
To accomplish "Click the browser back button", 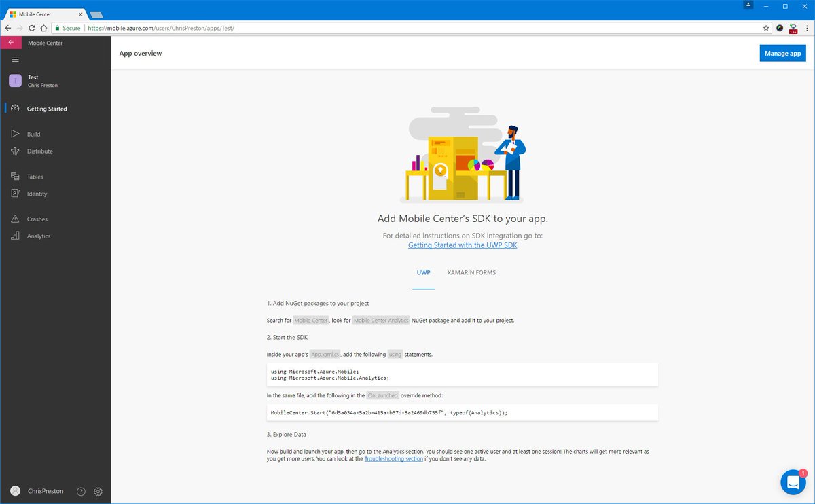I will click(7, 28).
